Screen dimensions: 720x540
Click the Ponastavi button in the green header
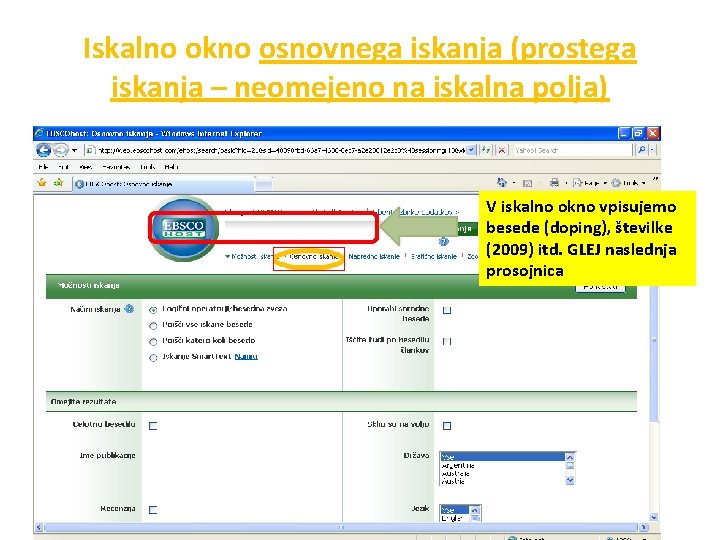tap(600, 286)
